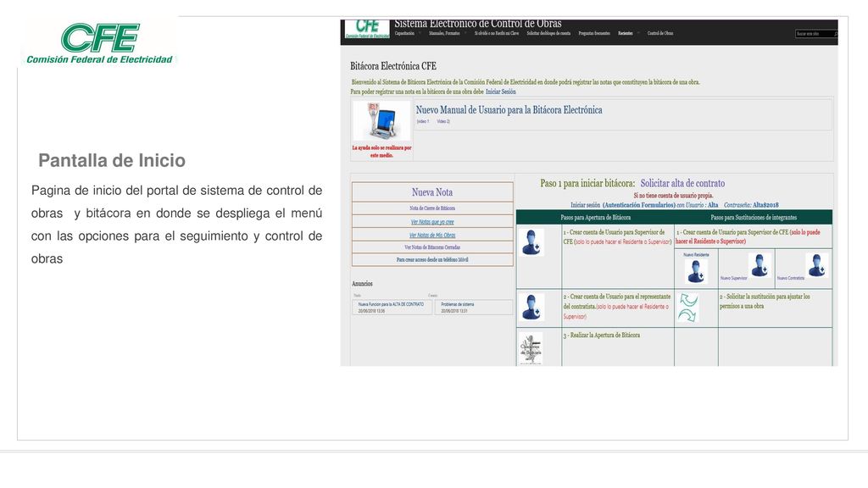Open the Capacitación menu
Viewport: 868px width, 488px height.
tap(404, 33)
